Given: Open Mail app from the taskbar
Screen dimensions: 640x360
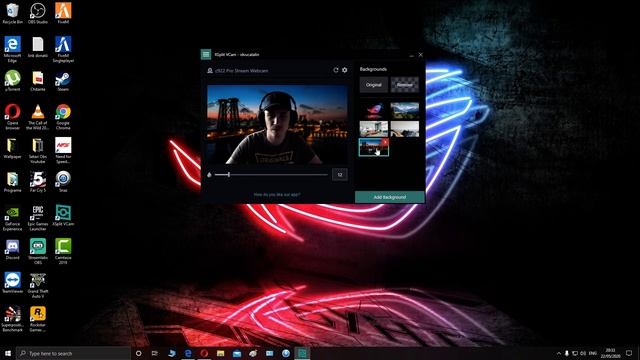Looking at the screenshot, I should click(x=237, y=353).
